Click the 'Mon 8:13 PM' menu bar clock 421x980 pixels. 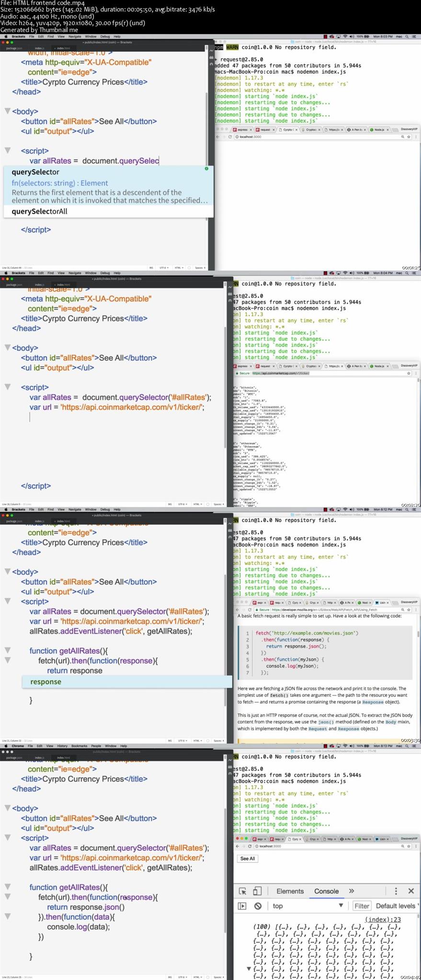pos(383,746)
